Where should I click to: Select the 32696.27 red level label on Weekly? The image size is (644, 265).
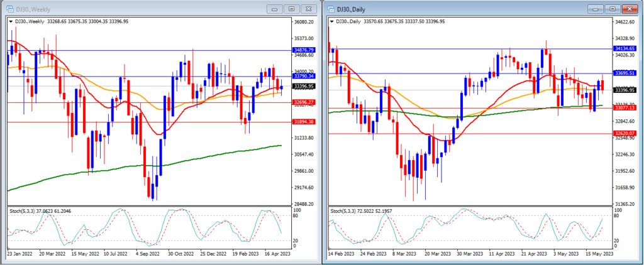tap(304, 102)
